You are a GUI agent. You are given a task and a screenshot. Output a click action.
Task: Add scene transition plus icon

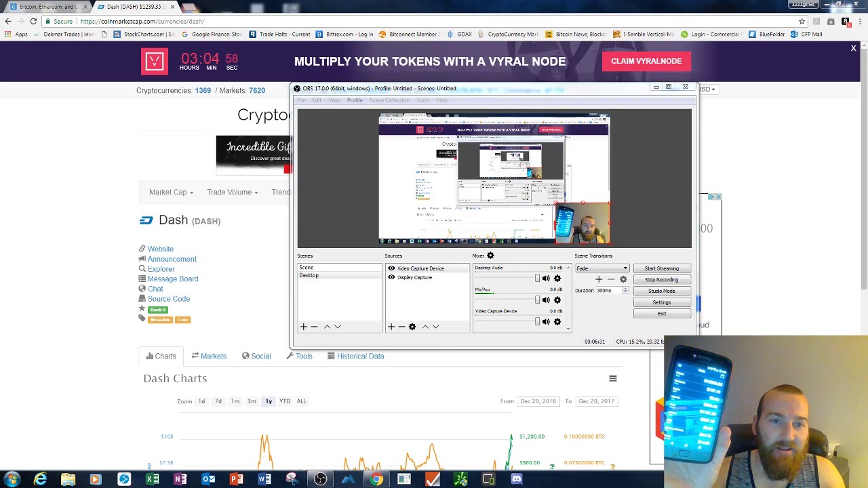(599, 279)
